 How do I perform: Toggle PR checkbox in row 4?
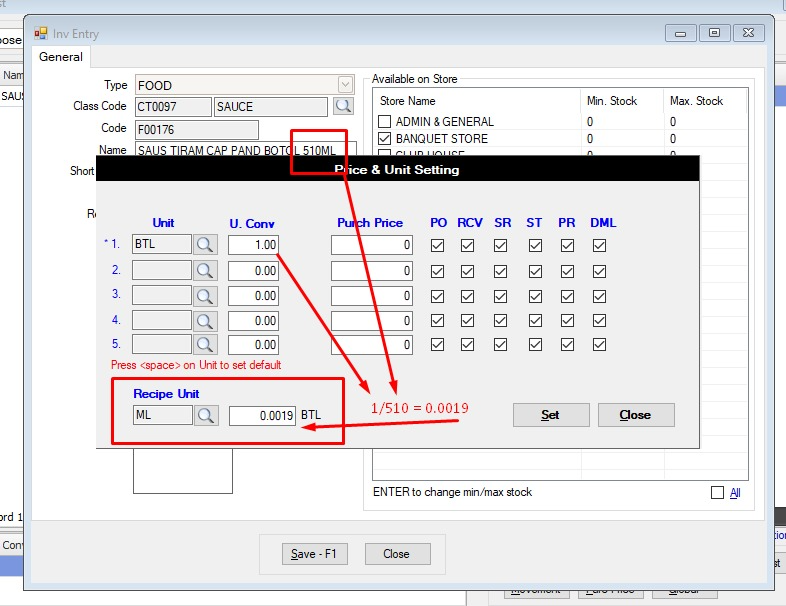567,320
